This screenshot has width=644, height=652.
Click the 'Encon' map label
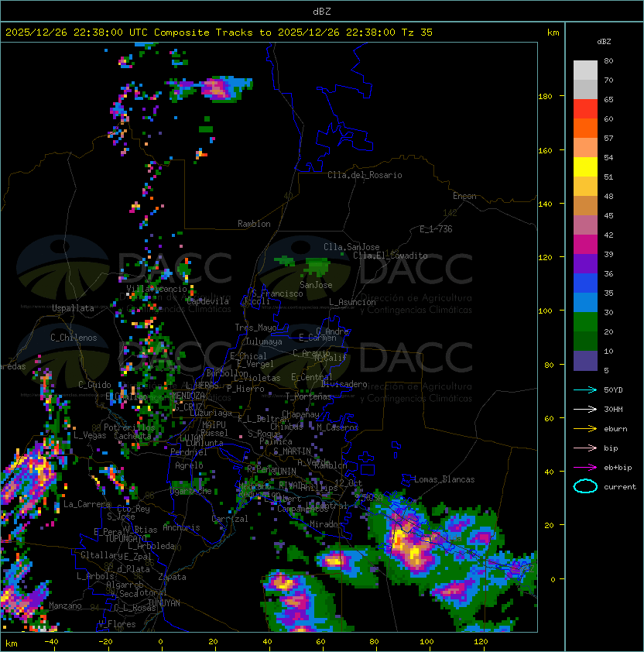(464, 196)
